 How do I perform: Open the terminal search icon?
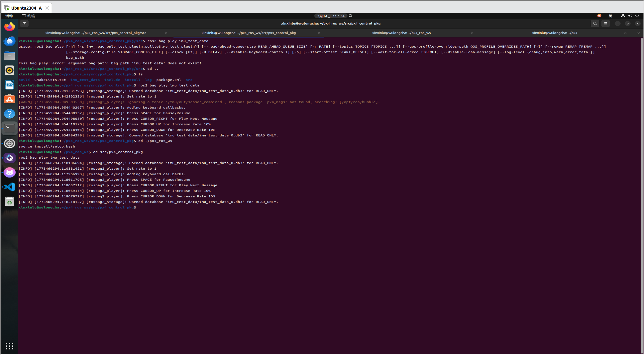[x=595, y=24]
